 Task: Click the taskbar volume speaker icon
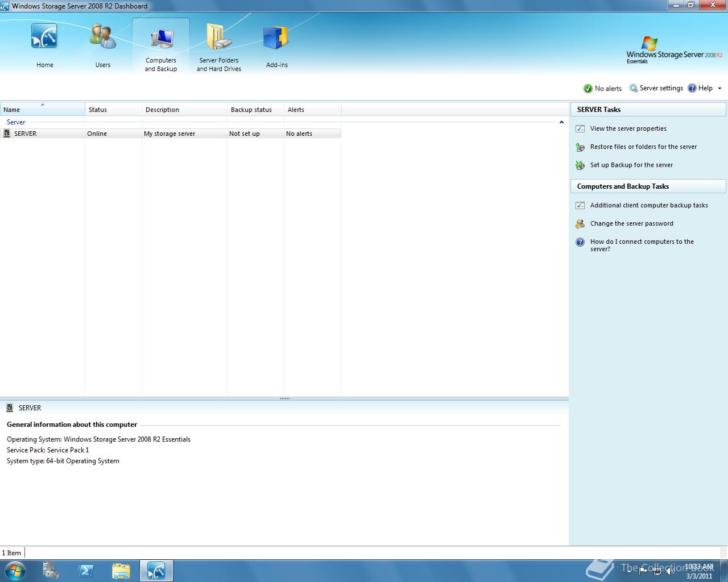[671, 571]
